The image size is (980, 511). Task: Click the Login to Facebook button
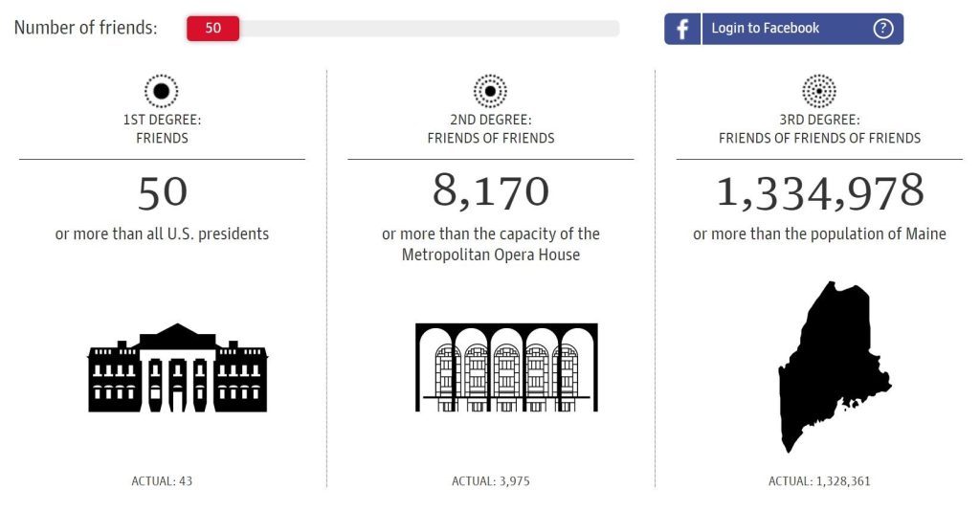784,29
